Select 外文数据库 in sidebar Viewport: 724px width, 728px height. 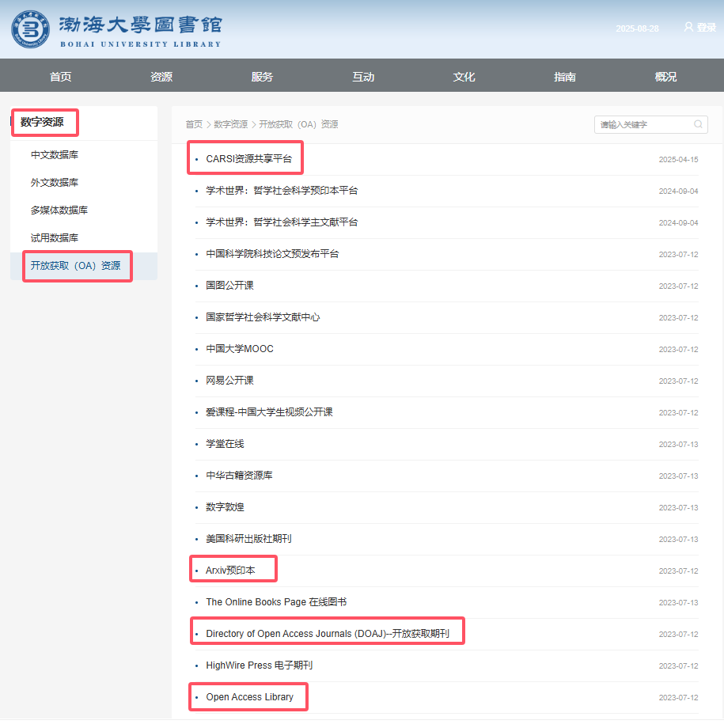55,183
